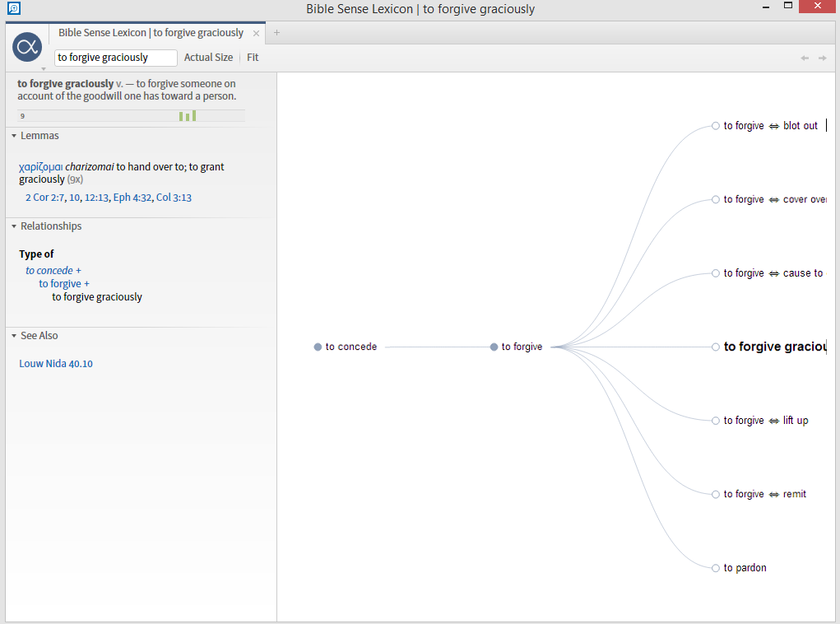The height and width of the screenshot is (624, 840).
Task: Choose Fit view
Action: (253, 58)
